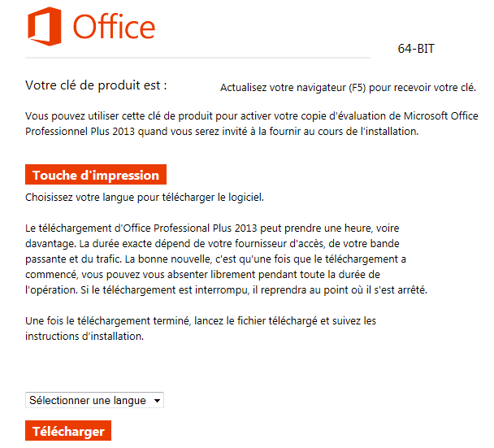This screenshot has height=448, width=494.
Task: Click the 'Professionnel Plus 2013 quand vous' line
Action: point(222,131)
